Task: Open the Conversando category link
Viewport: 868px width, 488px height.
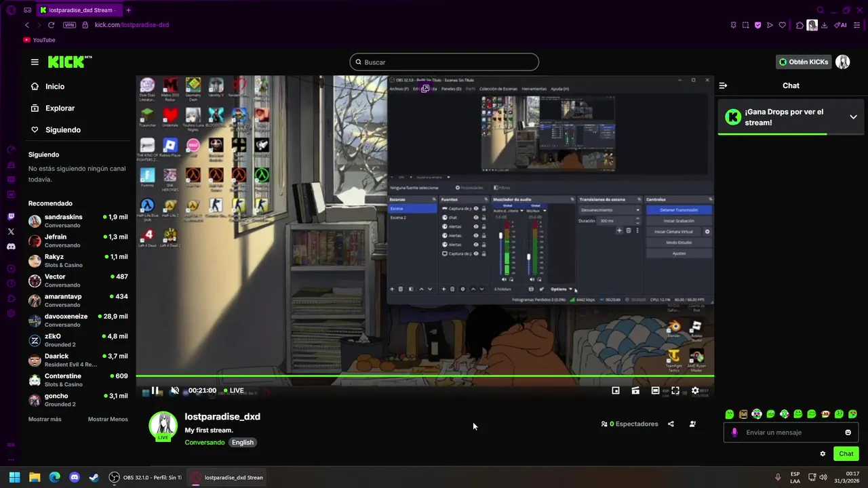Action: point(205,443)
